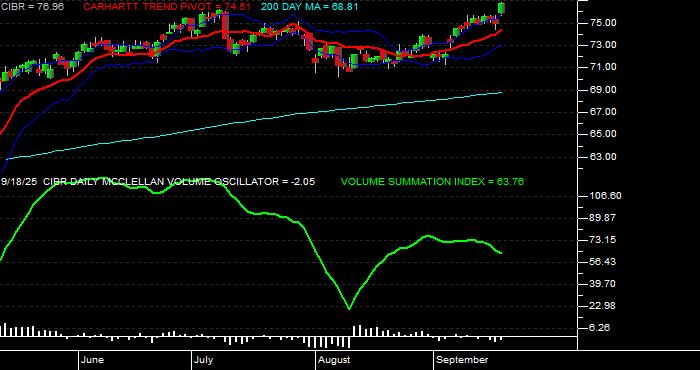Click the 89.87 summation axis value
The width and height of the screenshot is (700, 370).
[604, 218]
